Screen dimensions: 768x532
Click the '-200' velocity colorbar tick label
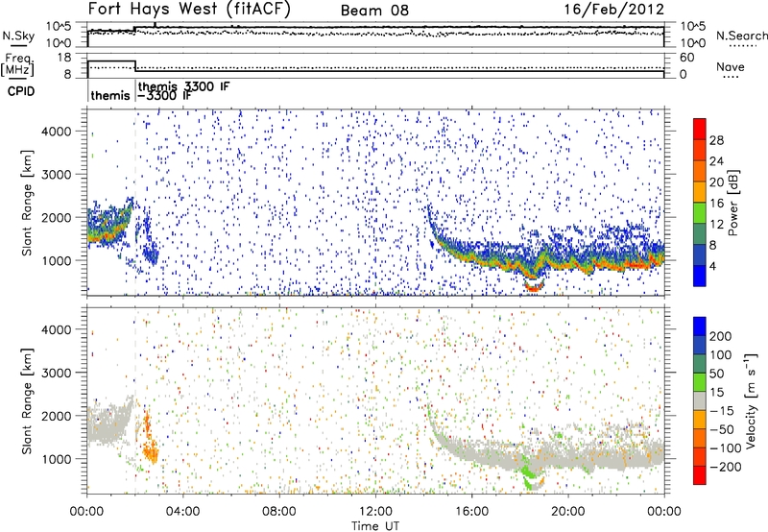point(725,467)
